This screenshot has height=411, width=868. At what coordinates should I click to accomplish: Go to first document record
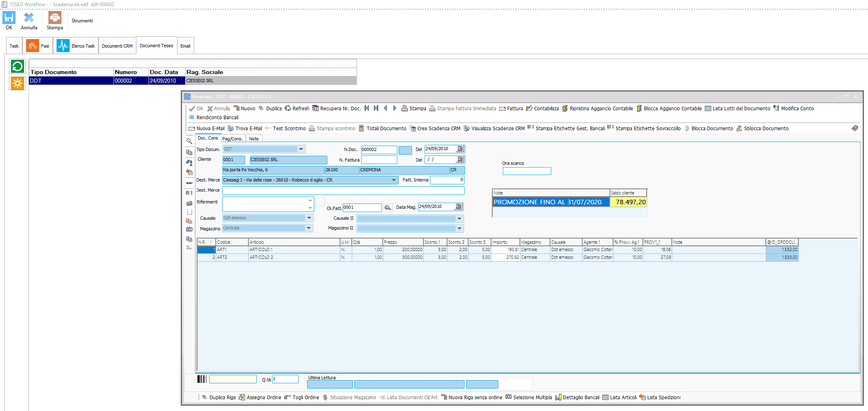pyautogui.click(x=367, y=108)
